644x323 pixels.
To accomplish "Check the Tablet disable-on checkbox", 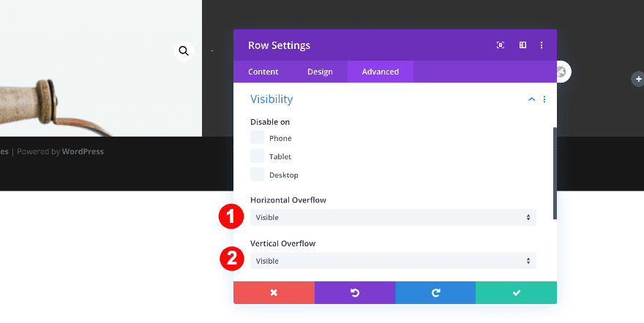I will [258, 156].
